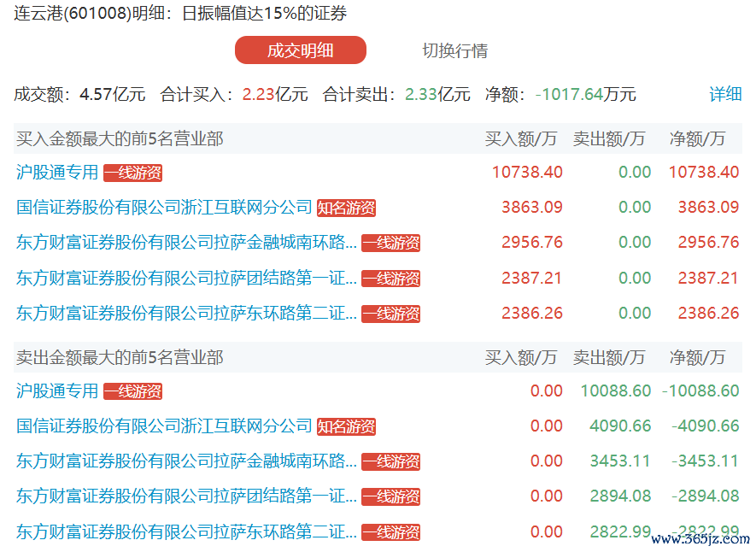
Task: Click 一线游资 tag beside buy-list 拉萨团结路
Action: tap(391, 279)
